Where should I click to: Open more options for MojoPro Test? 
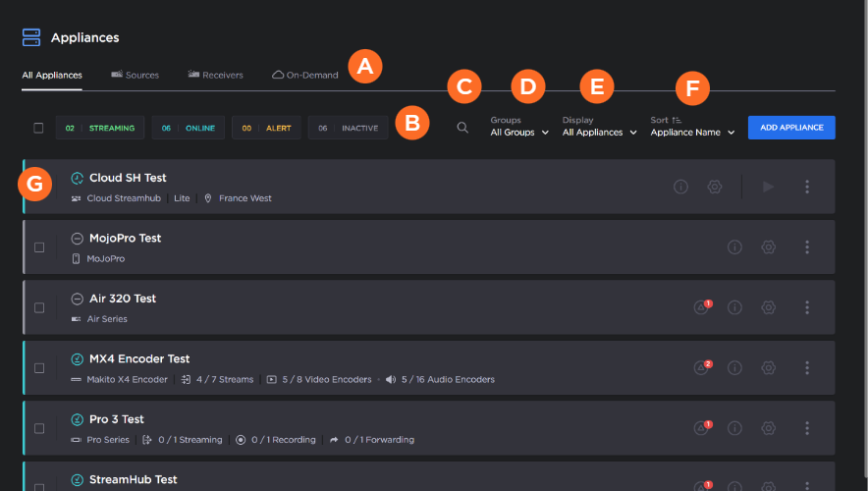pyautogui.click(x=807, y=246)
